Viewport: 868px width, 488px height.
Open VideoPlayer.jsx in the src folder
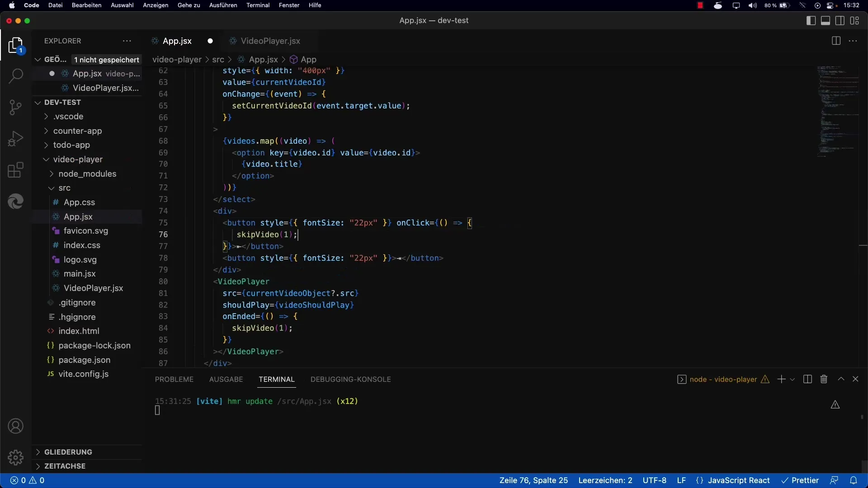[x=93, y=288]
